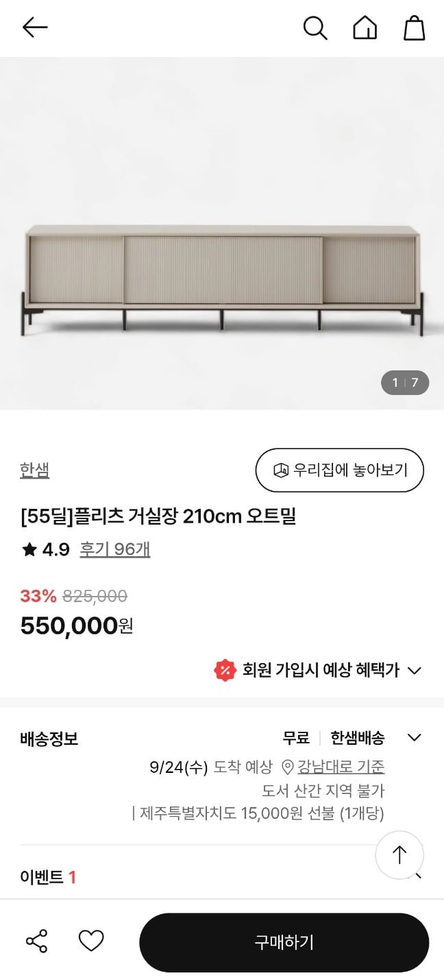
Task: Tap the star rating 4.9
Action: pyautogui.click(x=45, y=549)
